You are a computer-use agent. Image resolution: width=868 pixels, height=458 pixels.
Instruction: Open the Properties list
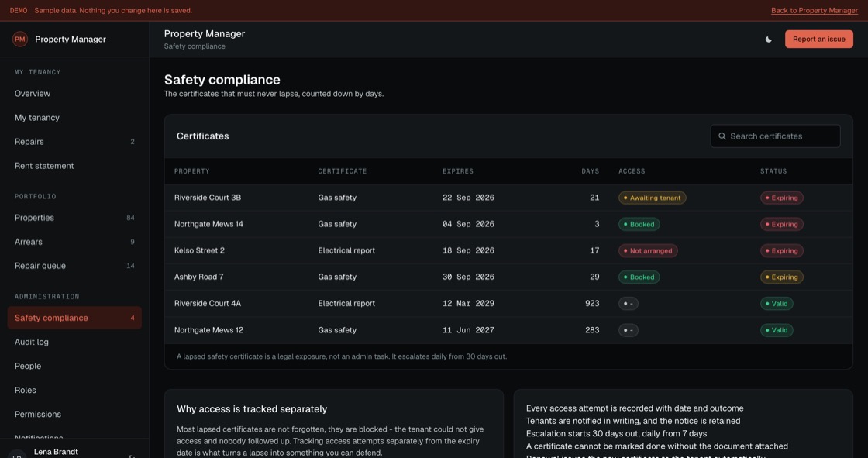pos(74,218)
